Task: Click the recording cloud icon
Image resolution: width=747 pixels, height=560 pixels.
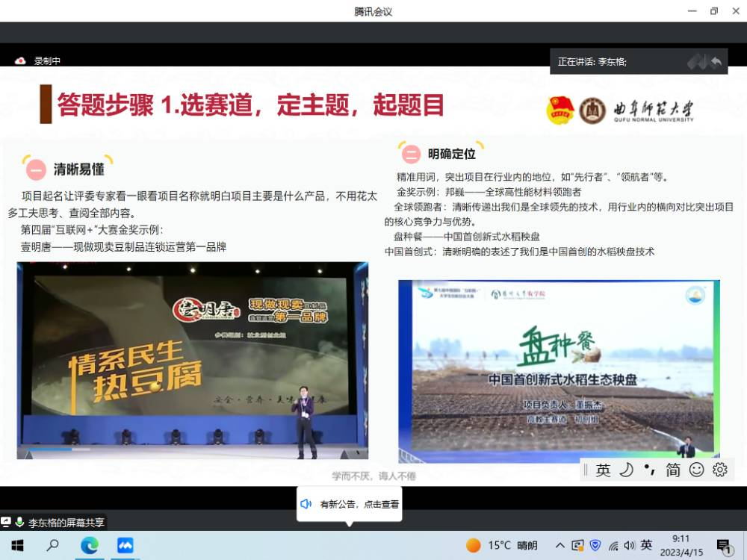Action: (21, 61)
